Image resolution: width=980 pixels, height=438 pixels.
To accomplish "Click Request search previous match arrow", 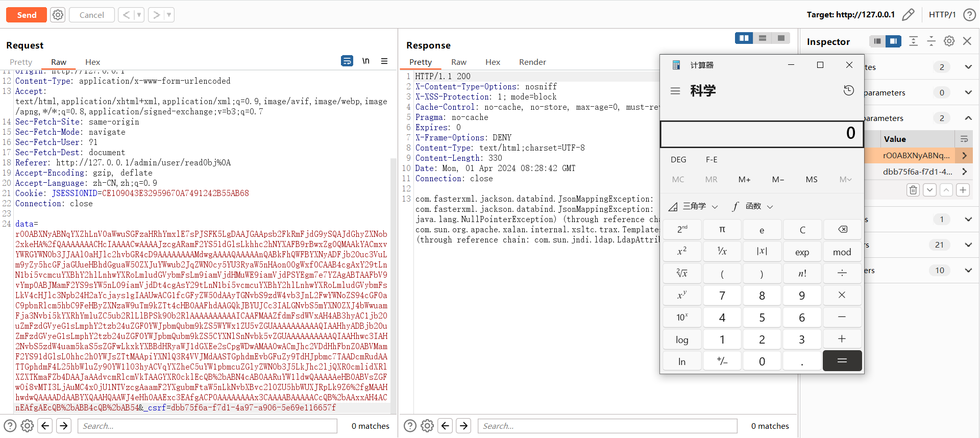I will pos(45,426).
